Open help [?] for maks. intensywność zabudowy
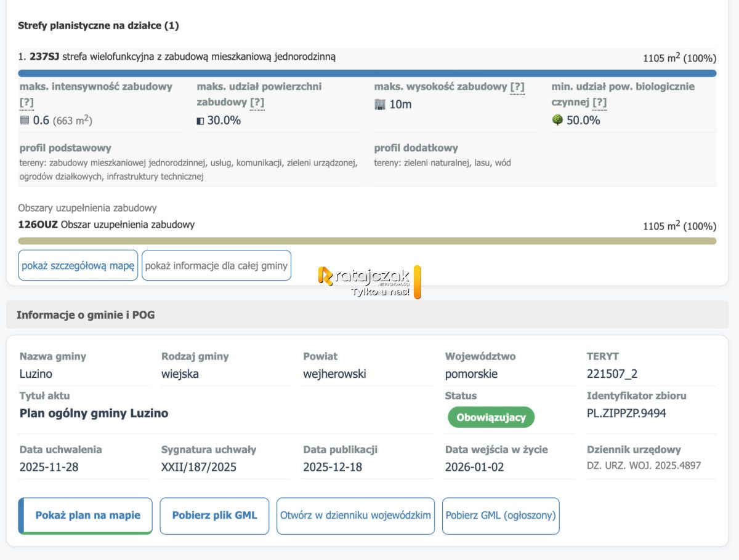Image resolution: width=739 pixels, height=560 pixels. click(x=26, y=102)
